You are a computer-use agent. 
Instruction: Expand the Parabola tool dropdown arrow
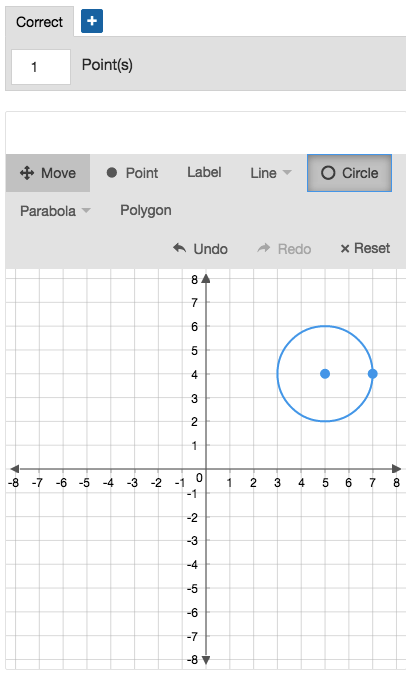(x=86, y=210)
